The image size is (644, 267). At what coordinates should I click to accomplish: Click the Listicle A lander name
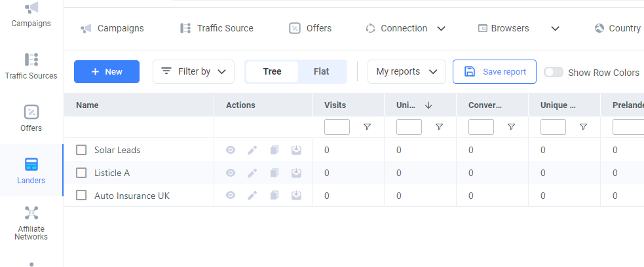(x=112, y=173)
